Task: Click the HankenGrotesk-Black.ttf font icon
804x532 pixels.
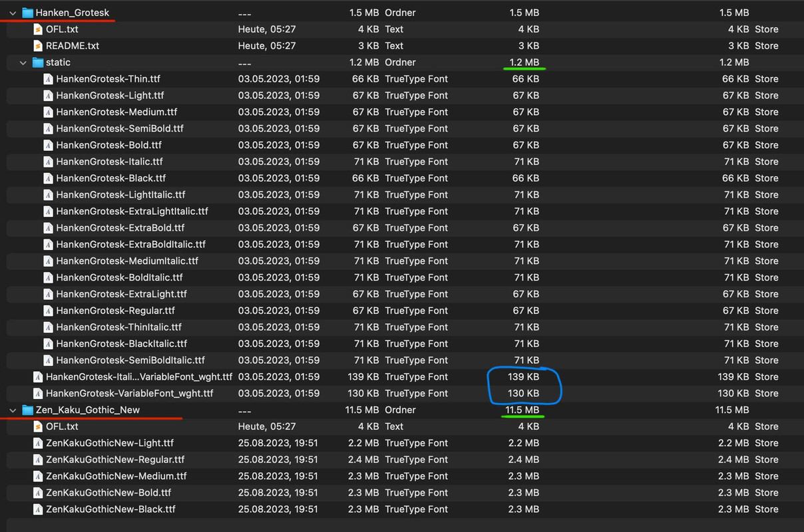Action: [x=48, y=178]
